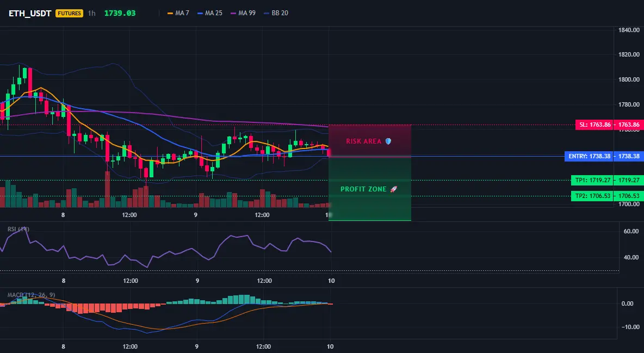Toggle the MA 7 legend item
Screen dimensions: 644x353
[178, 13]
